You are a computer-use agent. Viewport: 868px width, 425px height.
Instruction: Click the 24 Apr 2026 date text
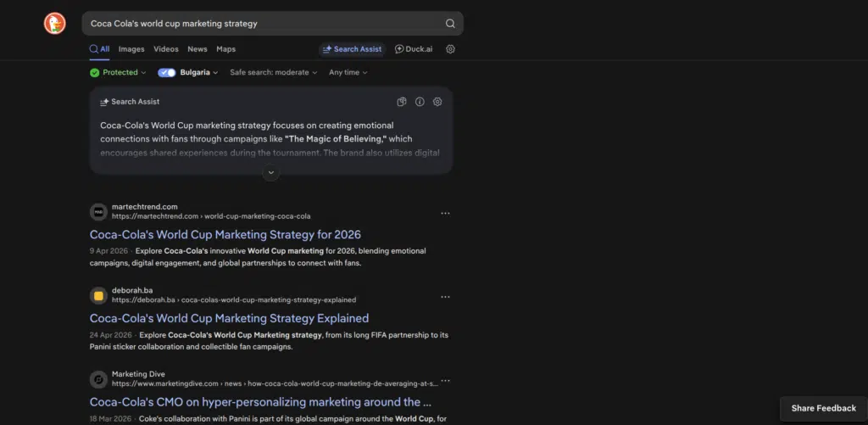click(111, 335)
